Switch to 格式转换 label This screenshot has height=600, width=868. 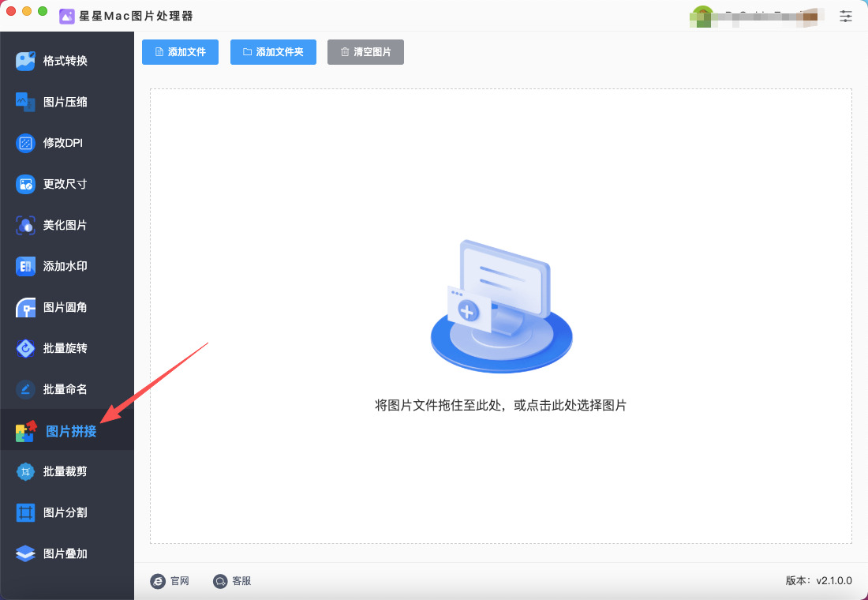pyautogui.click(x=65, y=61)
